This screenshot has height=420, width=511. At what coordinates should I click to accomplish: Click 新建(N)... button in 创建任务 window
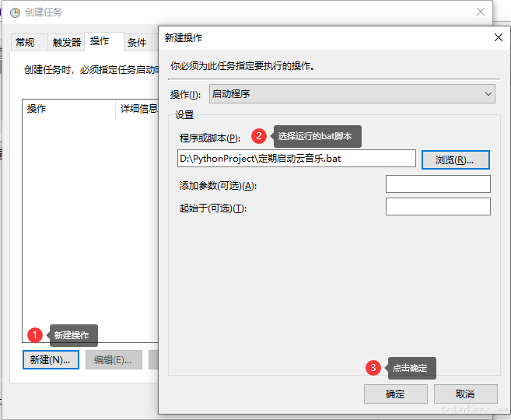(x=51, y=359)
